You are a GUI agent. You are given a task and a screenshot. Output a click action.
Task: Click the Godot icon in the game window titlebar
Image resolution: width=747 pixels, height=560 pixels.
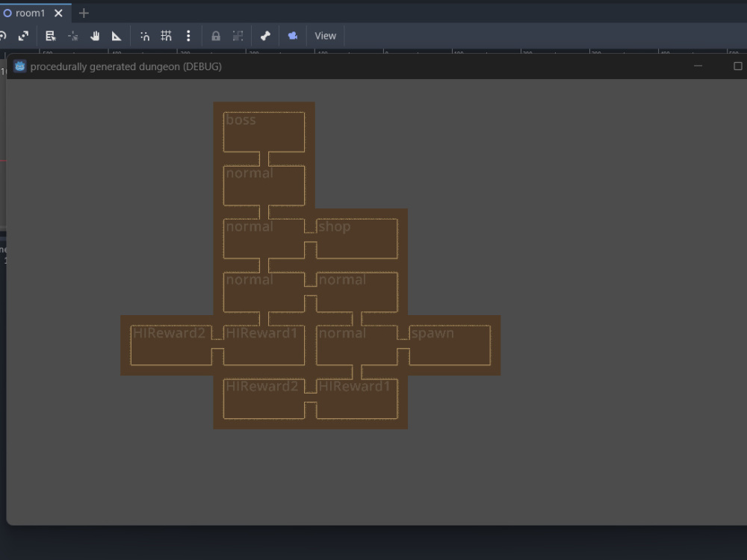(x=19, y=66)
